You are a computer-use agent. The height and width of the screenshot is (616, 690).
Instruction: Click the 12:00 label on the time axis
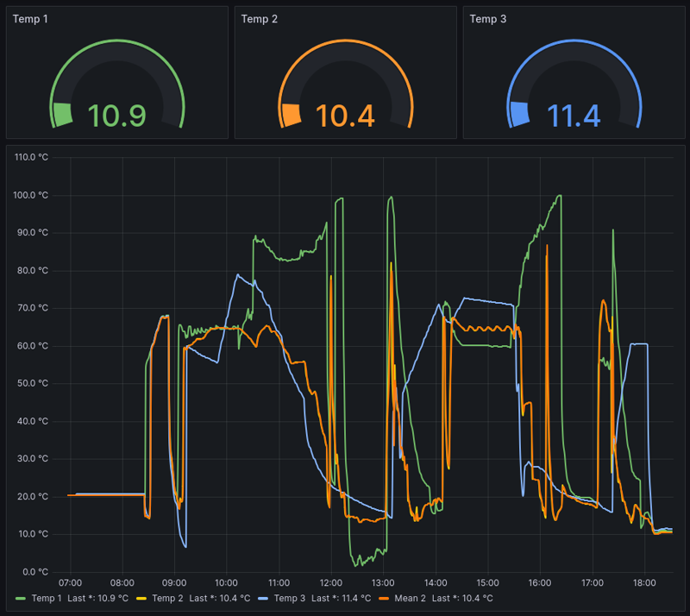331,583
